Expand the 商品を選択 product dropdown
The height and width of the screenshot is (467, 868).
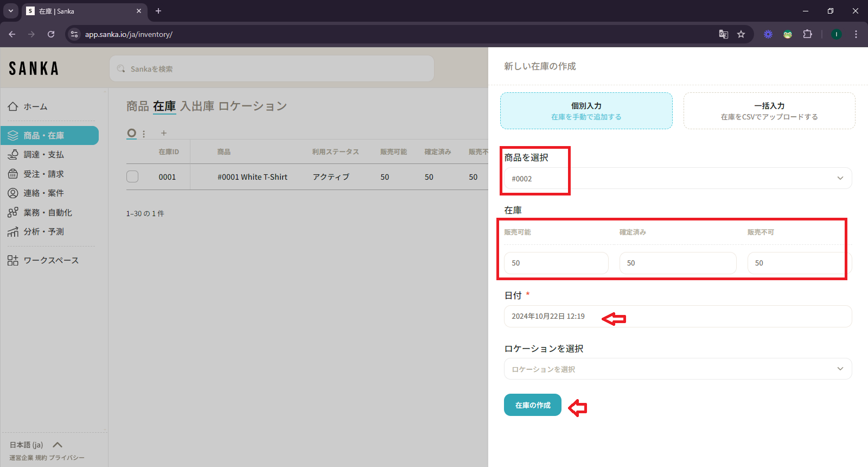point(840,178)
